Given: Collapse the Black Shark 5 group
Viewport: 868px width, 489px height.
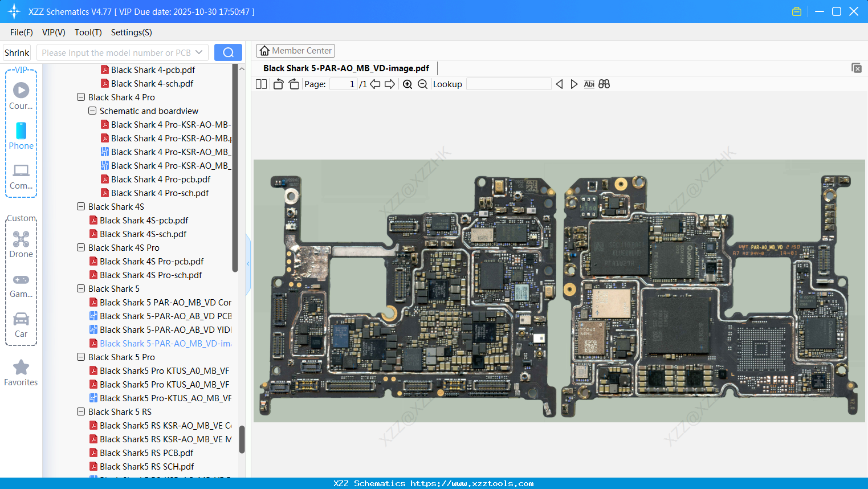Looking at the screenshot, I should (x=80, y=288).
